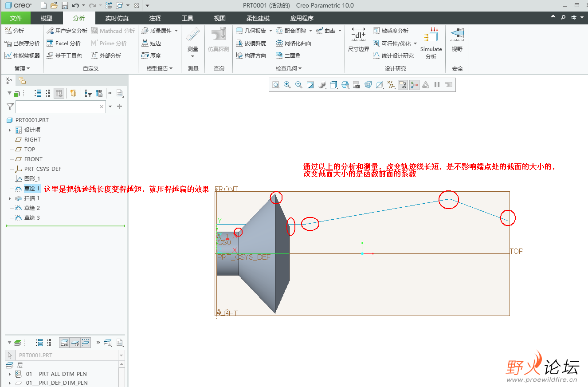The height and width of the screenshot is (387, 588).
Task: Zoom in using the graphics toolbar
Action: (x=287, y=85)
